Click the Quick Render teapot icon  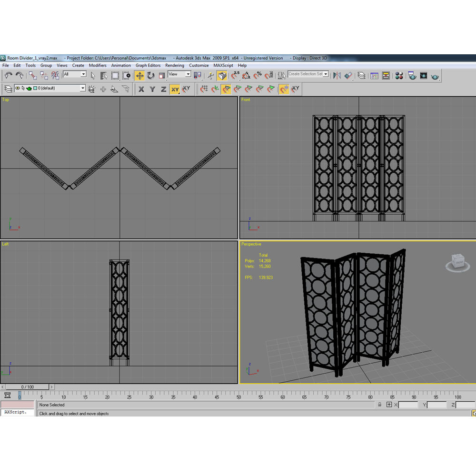tap(435, 76)
